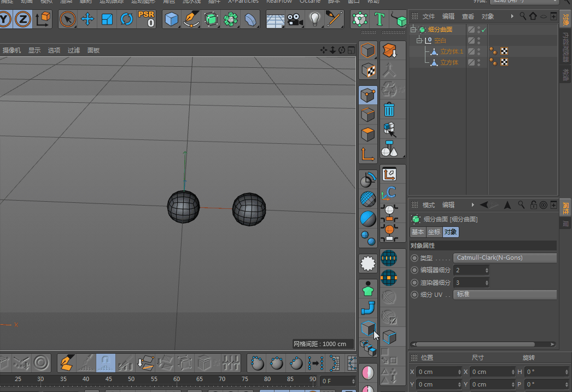Click the green MoText T icon
The width and height of the screenshot is (572, 392).
[x=380, y=19]
